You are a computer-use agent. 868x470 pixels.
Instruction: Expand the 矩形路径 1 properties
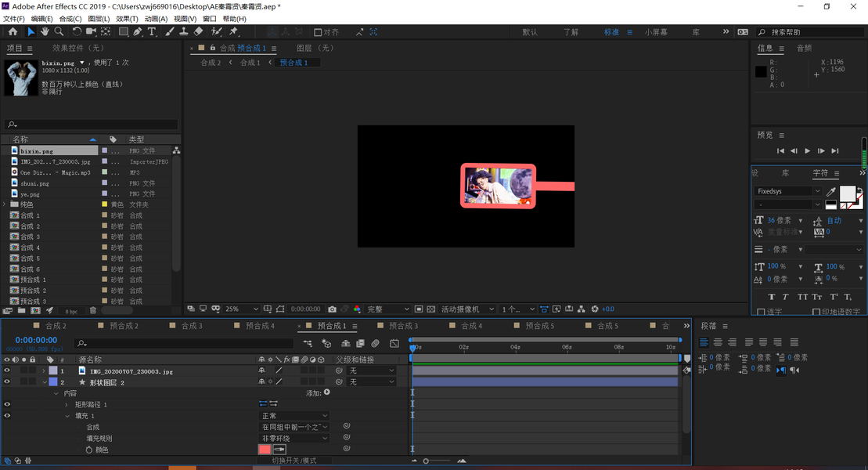pos(67,405)
